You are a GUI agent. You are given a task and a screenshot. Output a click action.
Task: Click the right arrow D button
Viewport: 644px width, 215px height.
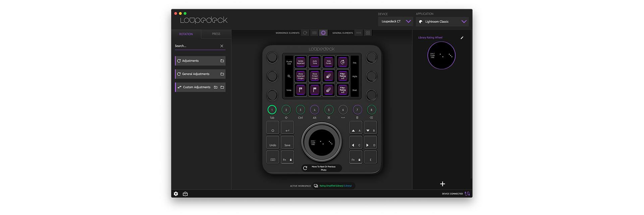(x=371, y=142)
